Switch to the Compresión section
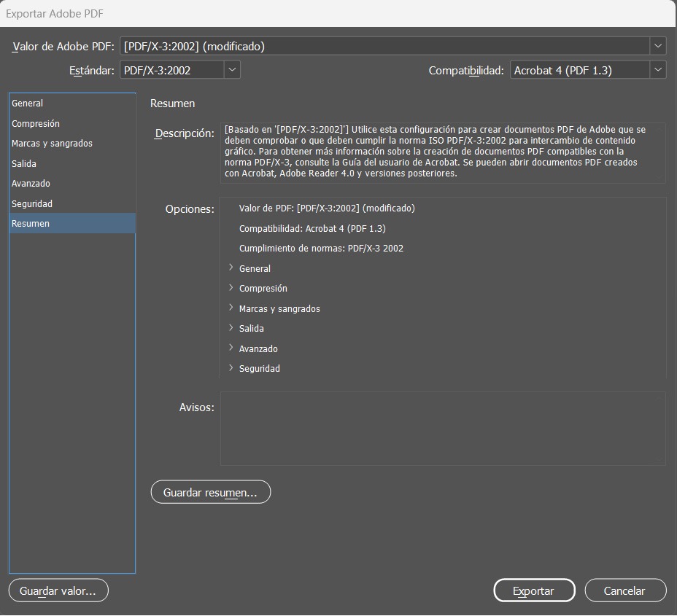This screenshot has height=616, width=677. click(x=36, y=124)
